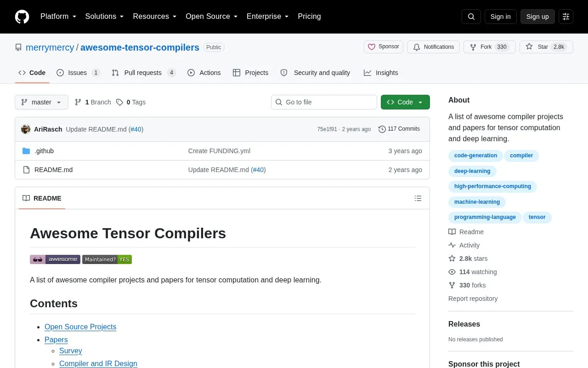Screen dimensions: 588x368
Task: Expand the Resources menu
Action: 155,17
